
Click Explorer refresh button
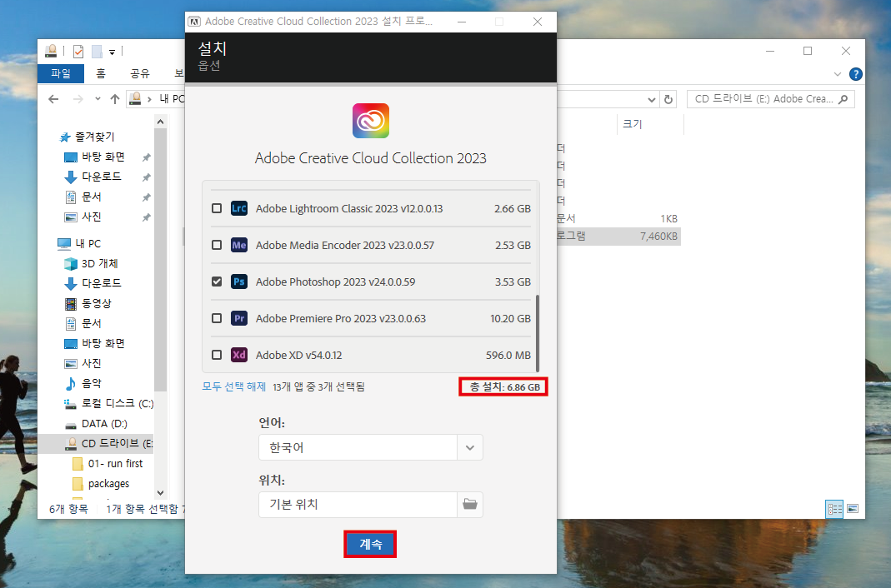point(668,99)
